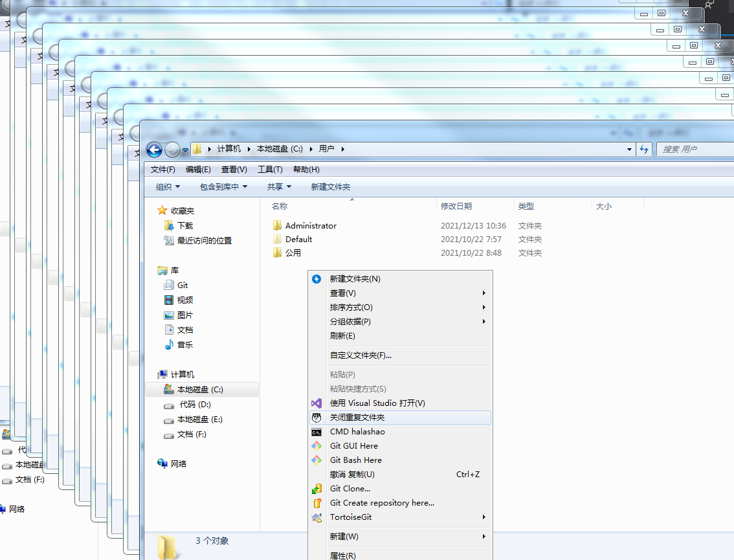Click the 搜索 用户 search field
Image resolution: width=734 pixels, height=560 pixels.
pos(695,150)
